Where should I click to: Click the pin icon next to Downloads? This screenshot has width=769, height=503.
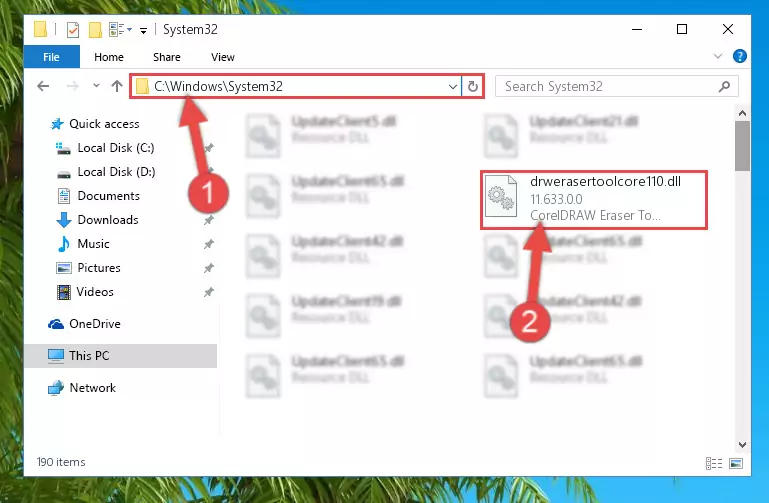pos(209,220)
